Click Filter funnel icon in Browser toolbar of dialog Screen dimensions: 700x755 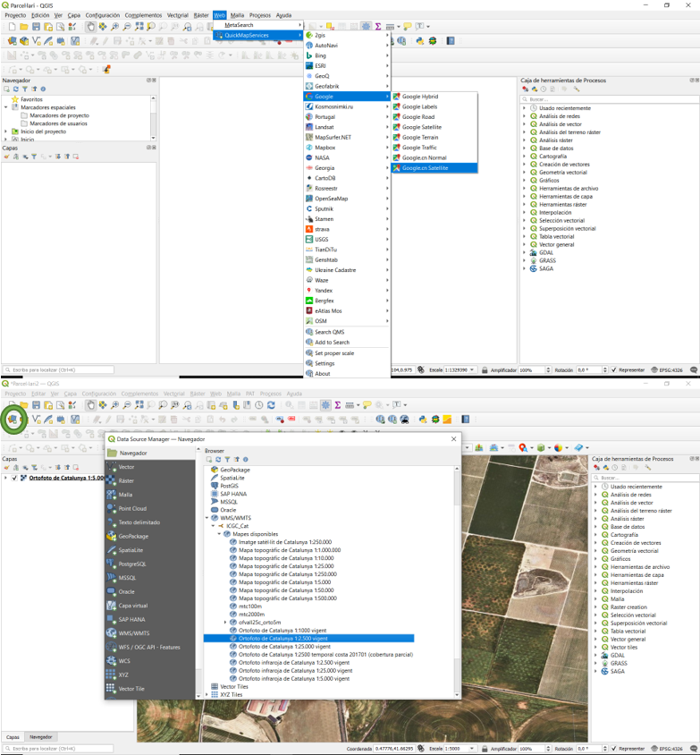coord(227,460)
